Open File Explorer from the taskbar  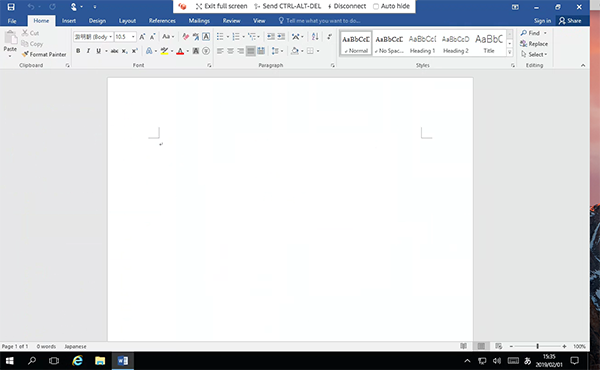coord(100,360)
